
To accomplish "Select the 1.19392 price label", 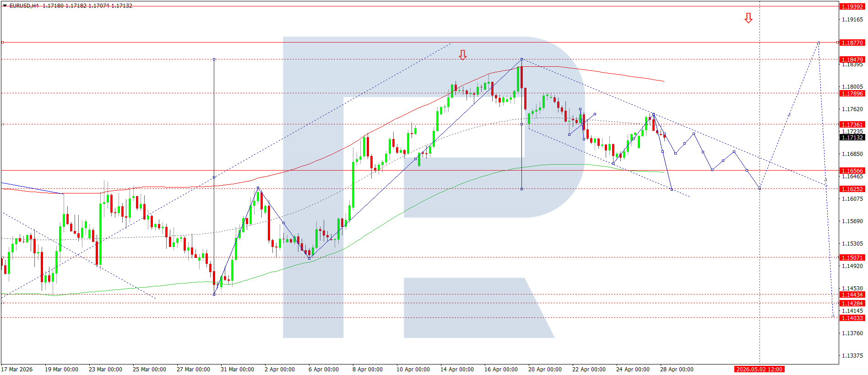I will point(852,6).
